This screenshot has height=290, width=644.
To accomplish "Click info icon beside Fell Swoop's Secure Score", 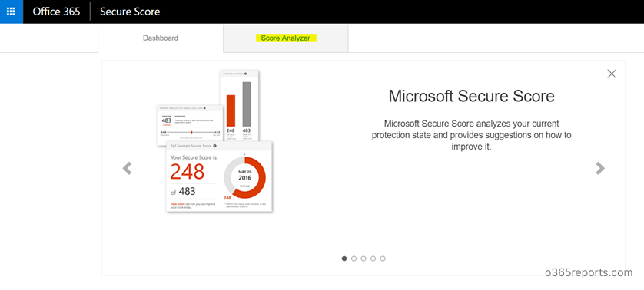I will [215, 146].
